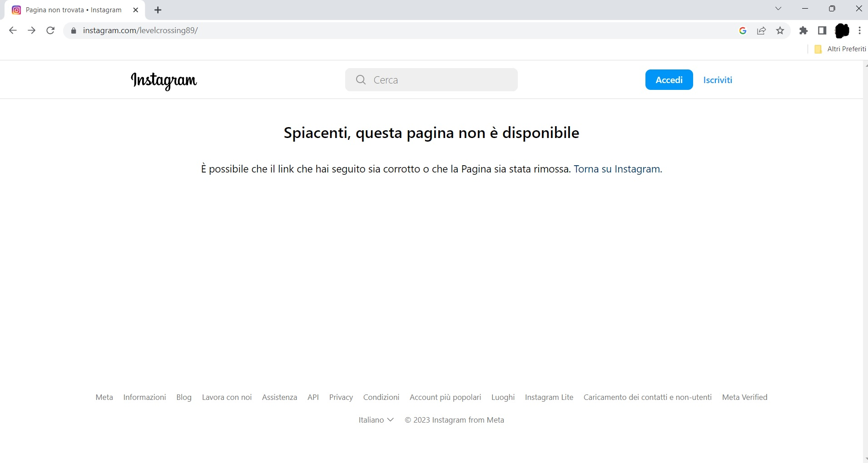Click the browser back arrow
Image resolution: width=868 pixels, height=463 pixels.
coord(13,30)
